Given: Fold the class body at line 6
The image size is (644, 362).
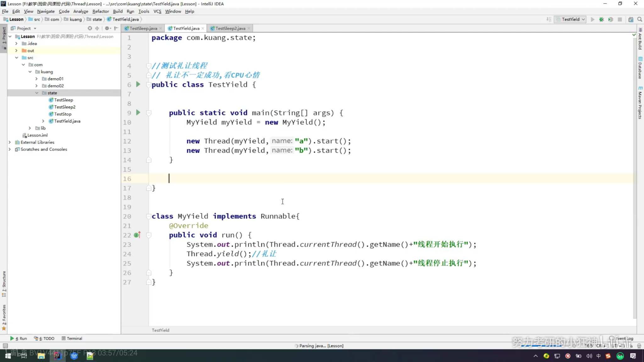Looking at the screenshot, I should click(149, 85).
